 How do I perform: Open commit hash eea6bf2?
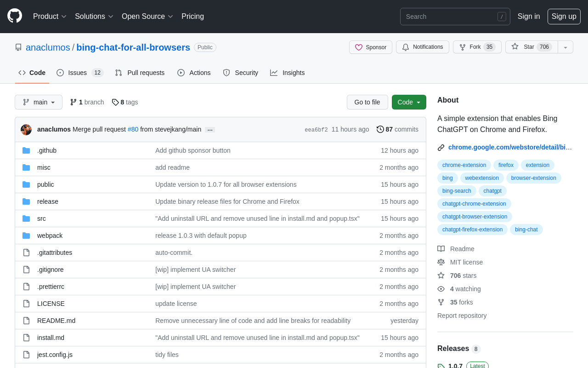[316, 130]
